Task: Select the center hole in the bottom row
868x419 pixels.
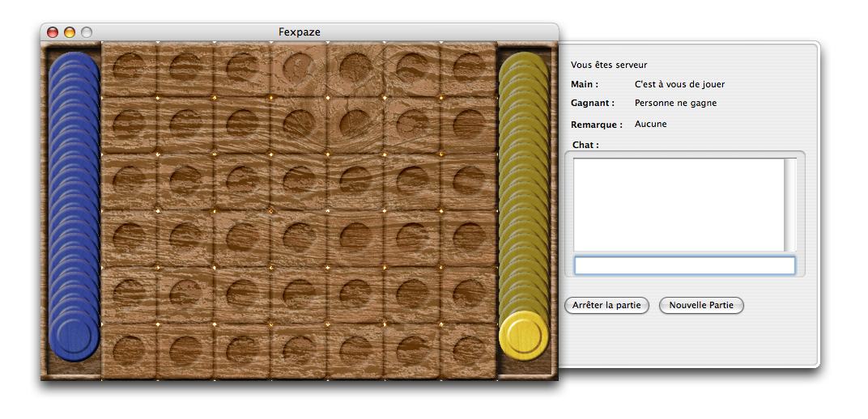Action: 299,350
